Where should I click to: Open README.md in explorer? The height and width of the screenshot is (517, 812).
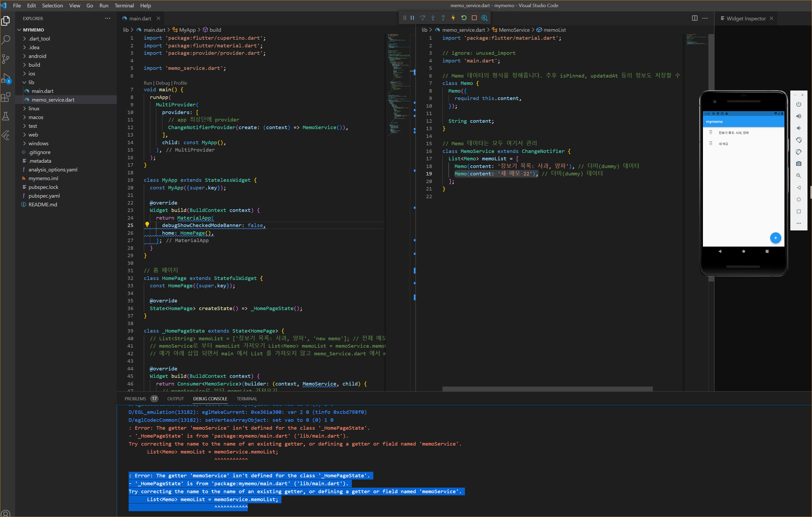coord(43,205)
